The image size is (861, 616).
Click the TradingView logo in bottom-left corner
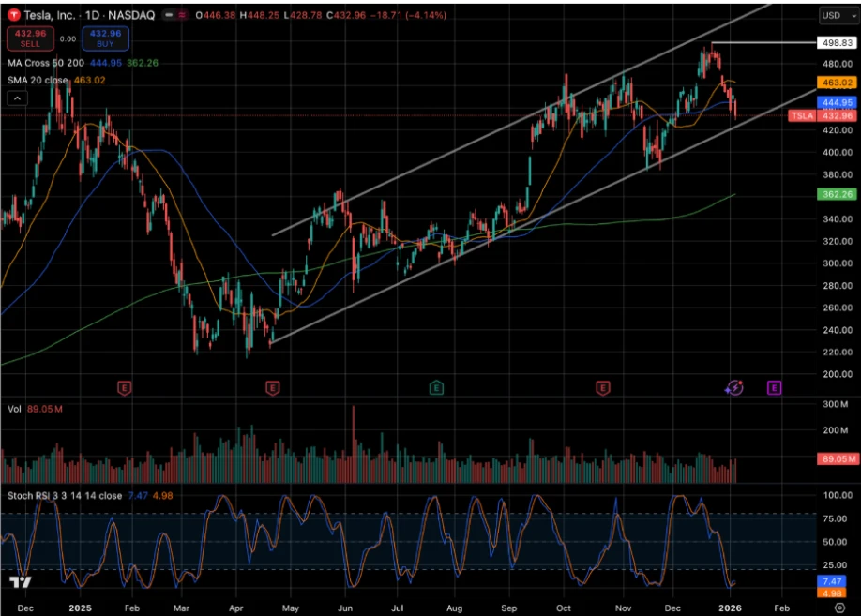click(19, 583)
